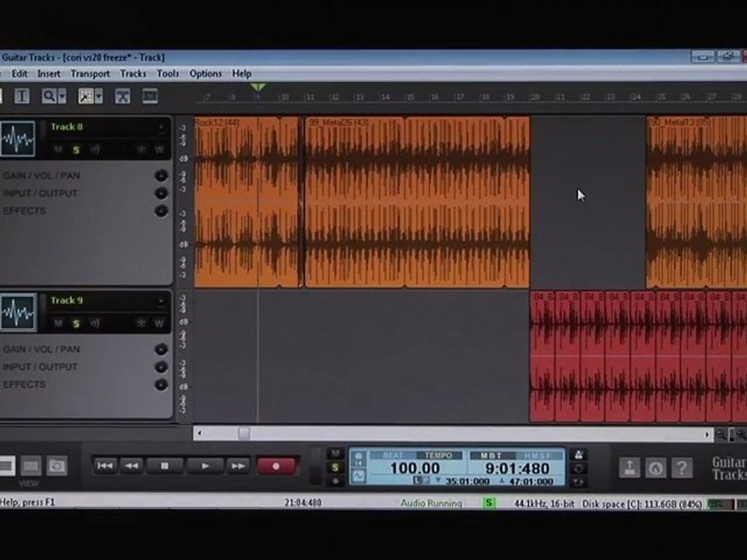The height and width of the screenshot is (560, 747).
Task: Expand Track 8 GAIN / VOL / PAN section
Action: click(x=161, y=176)
